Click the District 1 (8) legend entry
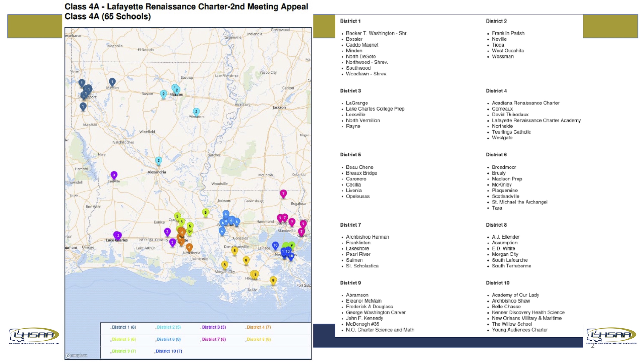 pos(124,327)
